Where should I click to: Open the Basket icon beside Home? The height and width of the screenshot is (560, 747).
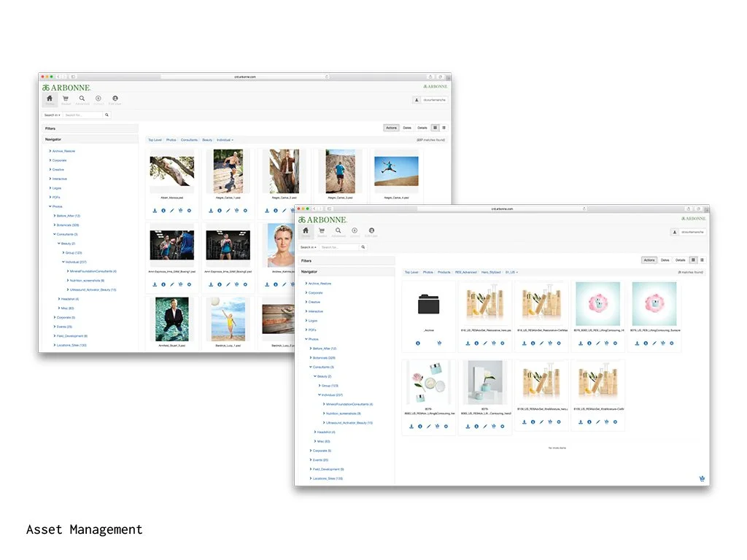(x=321, y=230)
